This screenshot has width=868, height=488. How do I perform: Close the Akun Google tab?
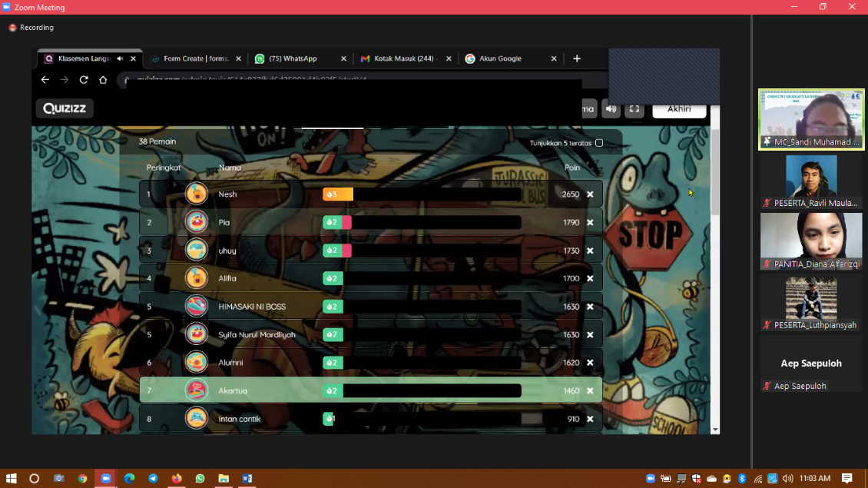pos(554,58)
